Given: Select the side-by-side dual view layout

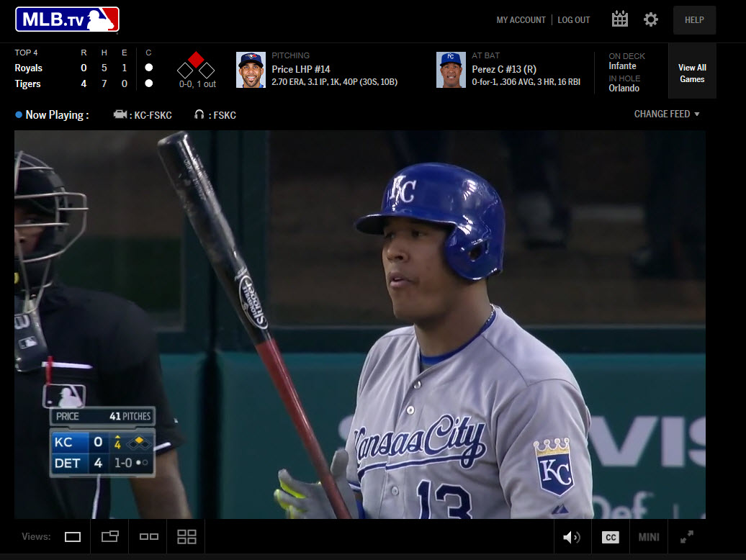Looking at the screenshot, I should click(x=148, y=537).
